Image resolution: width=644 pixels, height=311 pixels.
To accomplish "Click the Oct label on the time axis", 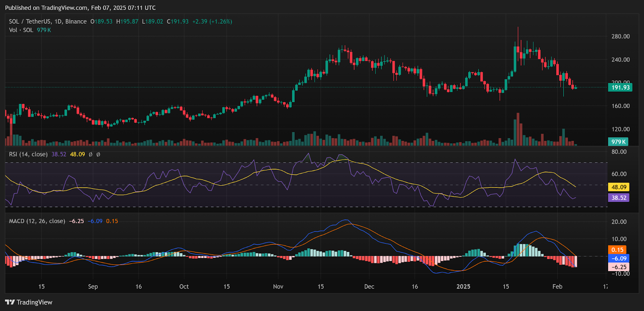I will coord(184,286).
